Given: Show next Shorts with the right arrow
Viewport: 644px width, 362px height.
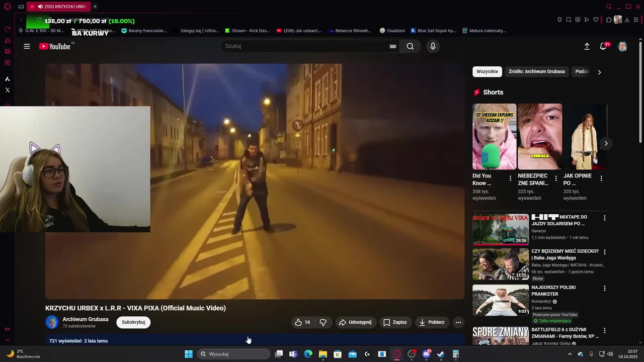Looking at the screenshot, I should (606, 143).
